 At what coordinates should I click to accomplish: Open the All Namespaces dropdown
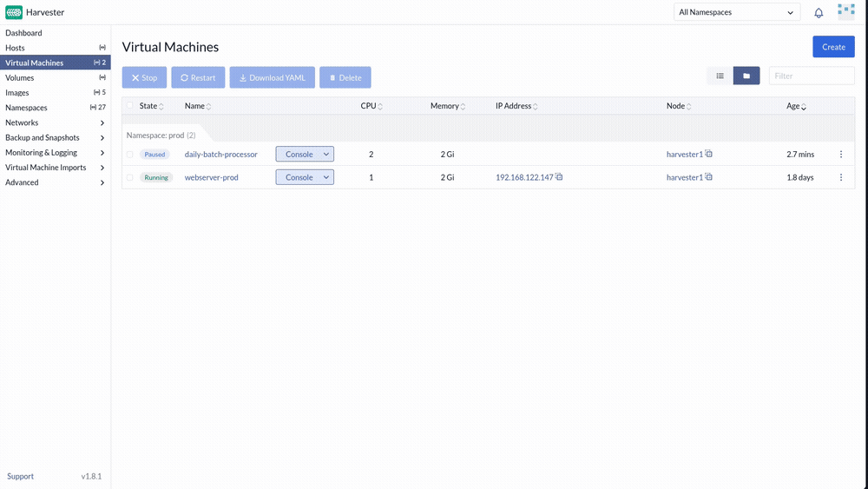(737, 12)
